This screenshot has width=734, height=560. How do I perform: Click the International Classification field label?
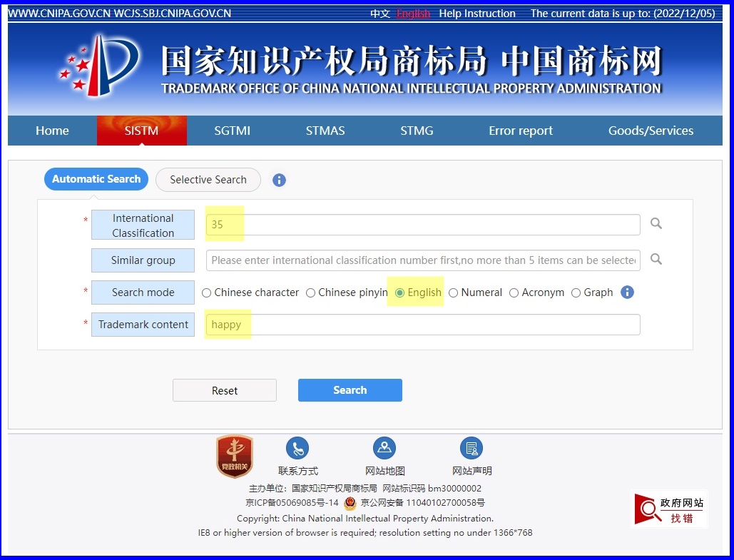point(143,225)
